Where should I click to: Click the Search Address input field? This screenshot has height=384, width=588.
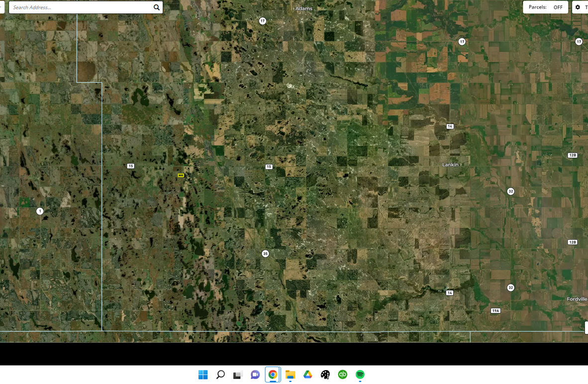(80, 7)
